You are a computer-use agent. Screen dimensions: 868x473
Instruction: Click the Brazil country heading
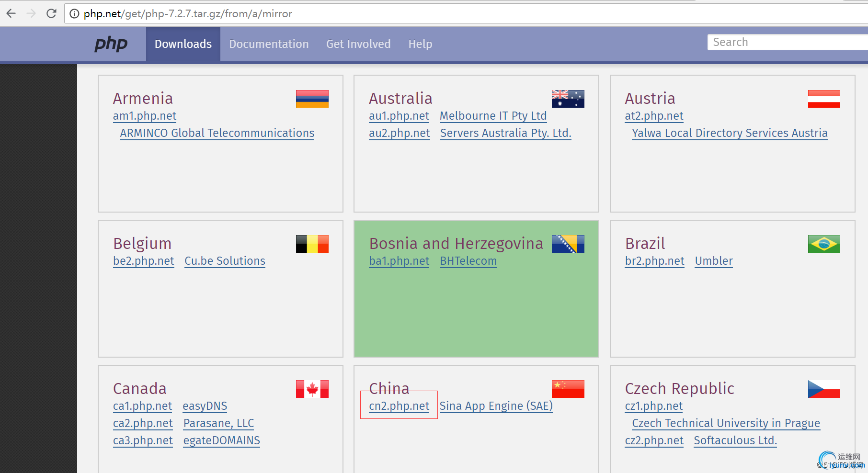coord(645,243)
